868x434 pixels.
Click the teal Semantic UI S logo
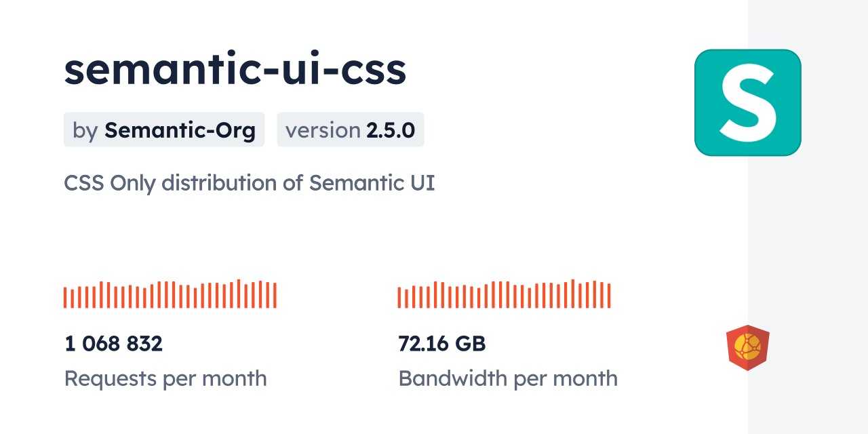coord(747,102)
